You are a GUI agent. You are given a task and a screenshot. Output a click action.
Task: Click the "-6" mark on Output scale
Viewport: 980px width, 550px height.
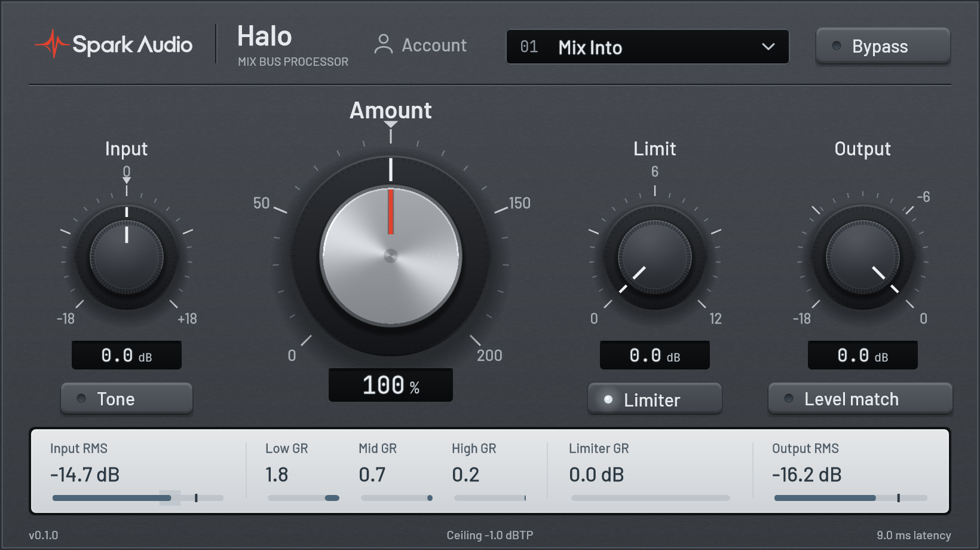click(x=923, y=197)
